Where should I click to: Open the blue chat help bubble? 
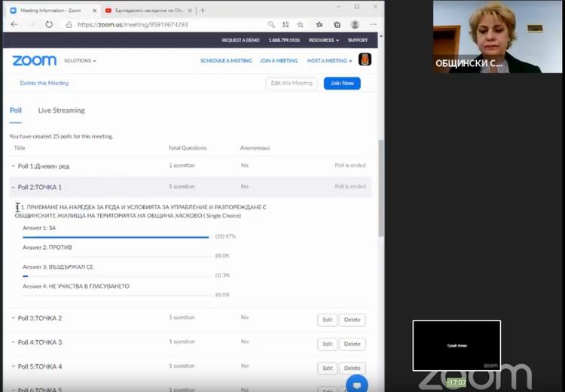pyautogui.click(x=356, y=384)
